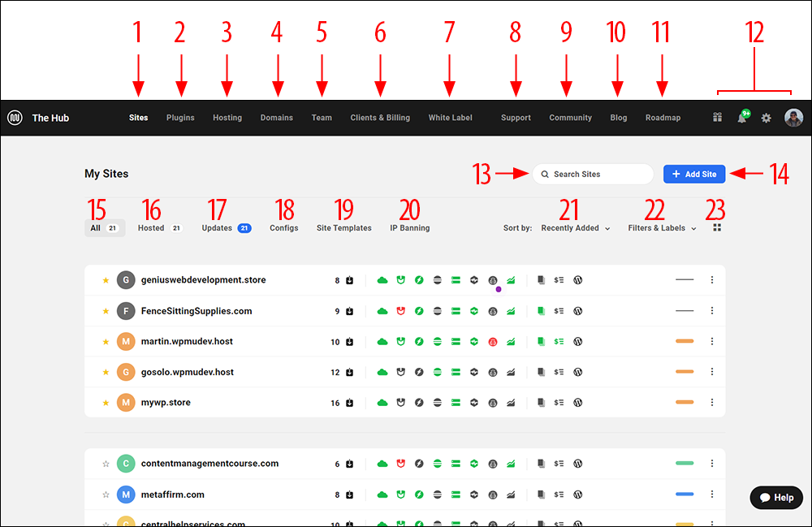Click green reports pages icon for FenceSittingSupplies.com
The image size is (812, 527).
tap(541, 311)
